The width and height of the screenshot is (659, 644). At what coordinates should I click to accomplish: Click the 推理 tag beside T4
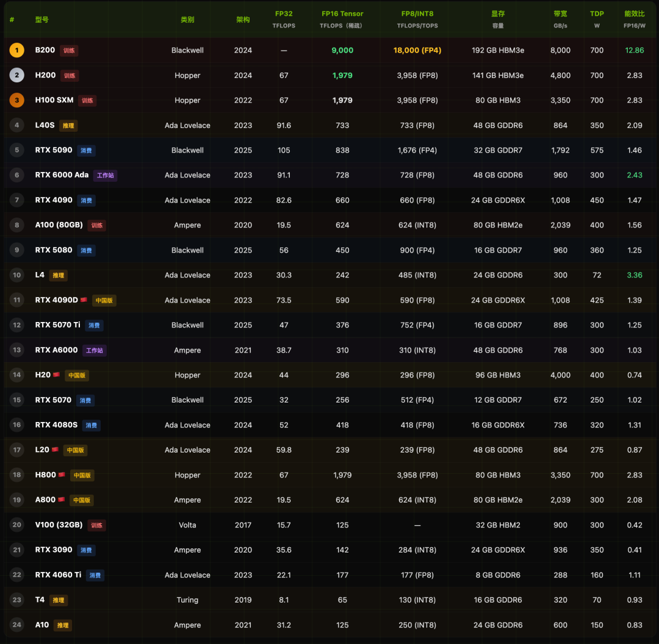point(59,600)
